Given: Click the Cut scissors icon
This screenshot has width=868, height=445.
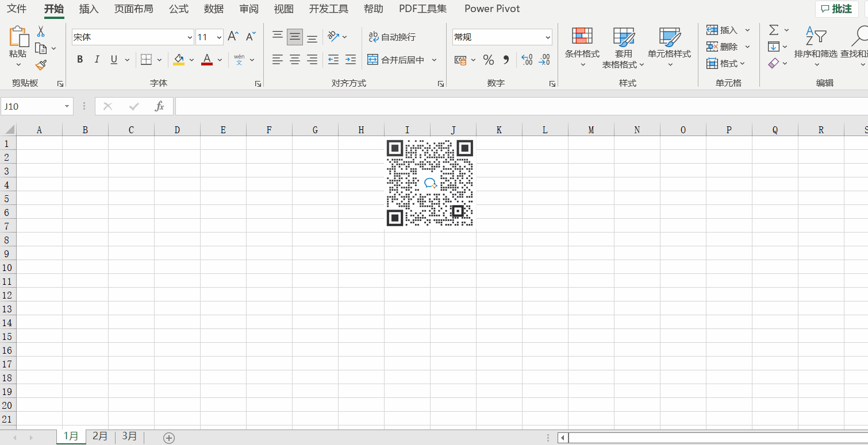Looking at the screenshot, I should (x=41, y=31).
